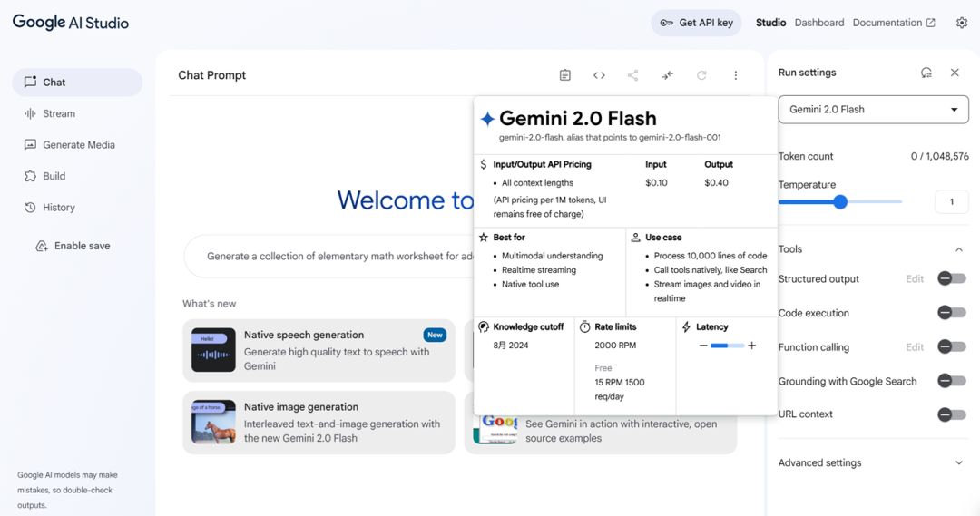Viewport: 980px width, 516px height.
Task: Click the Google search example thumbnail
Action: pyautogui.click(x=496, y=428)
